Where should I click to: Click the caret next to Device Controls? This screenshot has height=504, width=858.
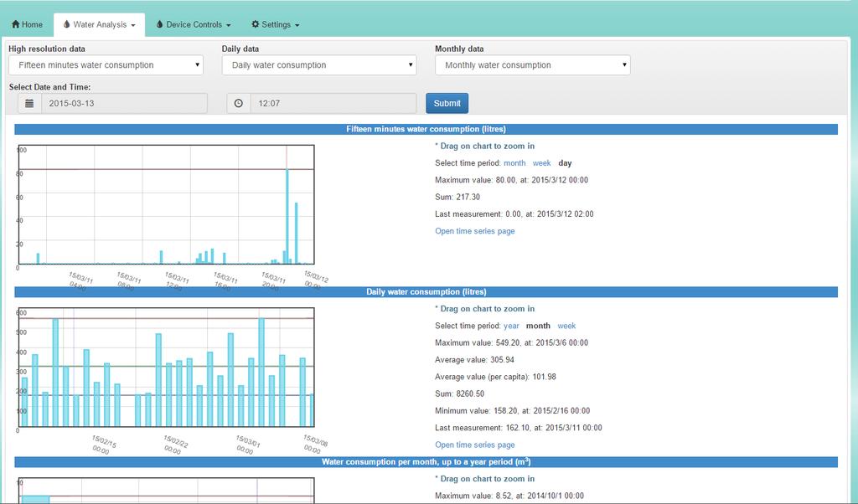coord(228,25)
